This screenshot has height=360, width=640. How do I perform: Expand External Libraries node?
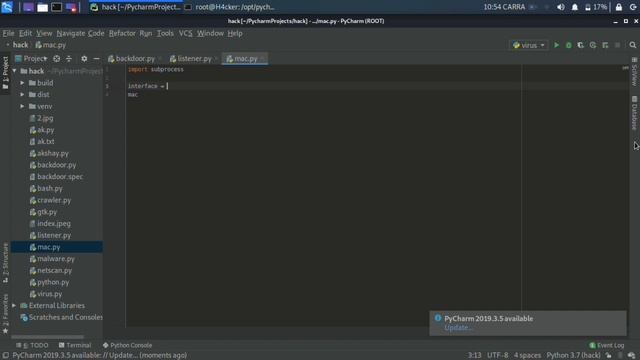click(14, 306)
